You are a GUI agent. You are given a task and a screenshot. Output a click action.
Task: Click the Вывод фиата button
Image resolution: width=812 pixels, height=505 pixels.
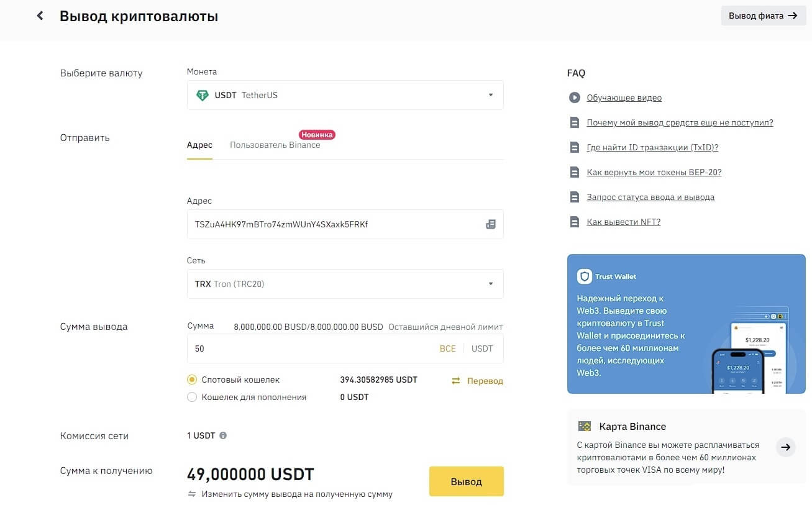click(x=763, y=16)
